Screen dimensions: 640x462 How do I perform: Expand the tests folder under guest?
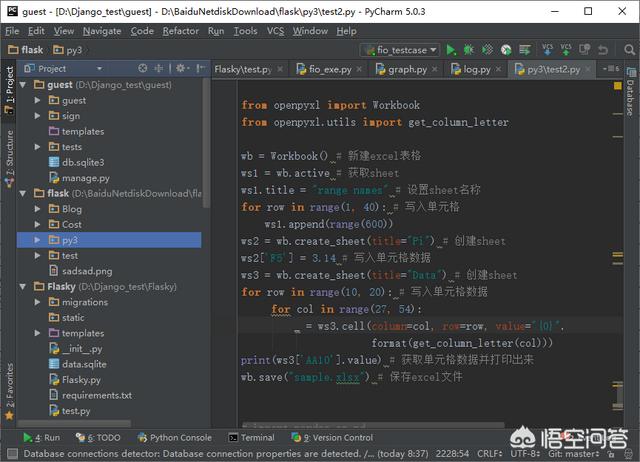[38, 147]
